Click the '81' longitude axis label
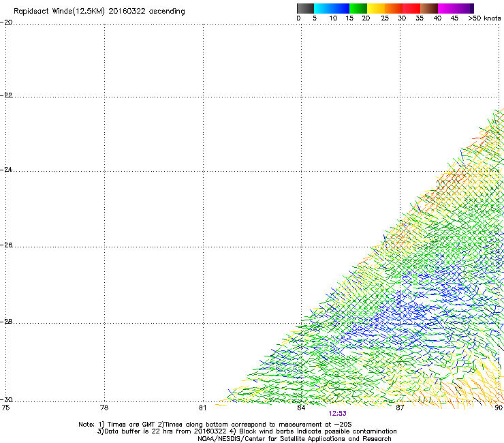This screenshot has height=443, width=504. click(202, 408)
